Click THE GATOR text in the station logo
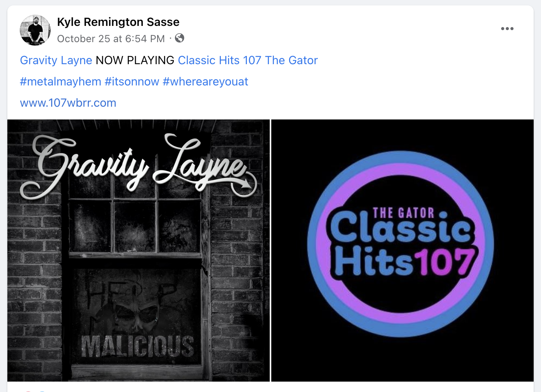Viewport: 541px width, 392px height. (404, 213)
